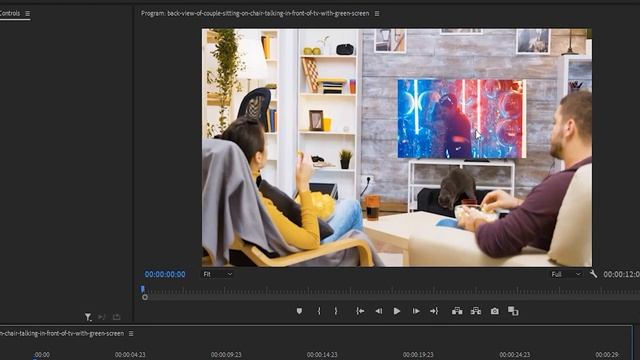640x360 pixels.
Task: Click the Extract button
Action: 476,311
